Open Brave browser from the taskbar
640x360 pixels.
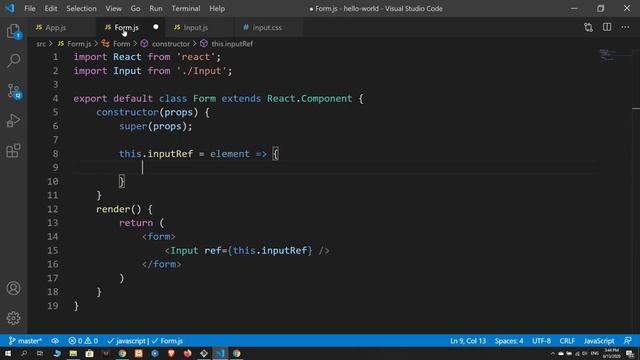(x=171, y=353)
